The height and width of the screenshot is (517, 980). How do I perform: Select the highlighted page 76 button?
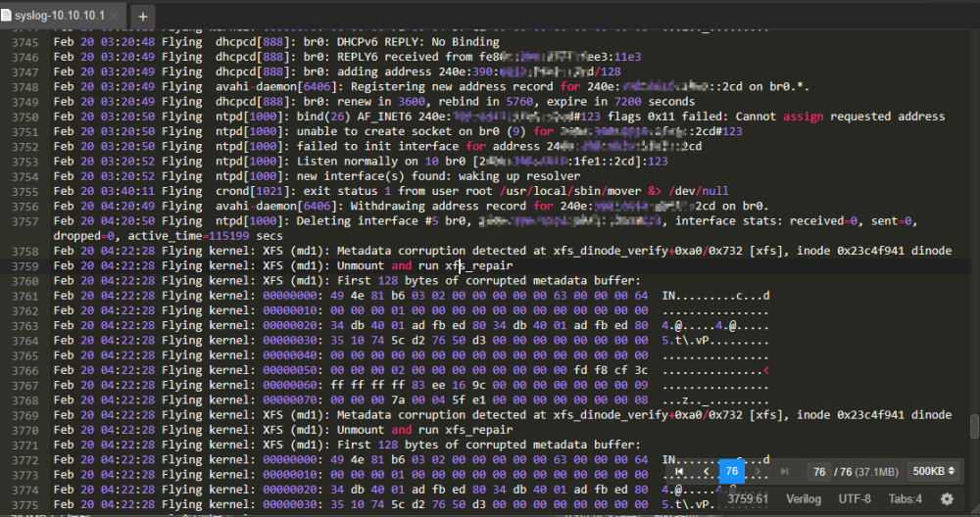[x=732, y=471]
